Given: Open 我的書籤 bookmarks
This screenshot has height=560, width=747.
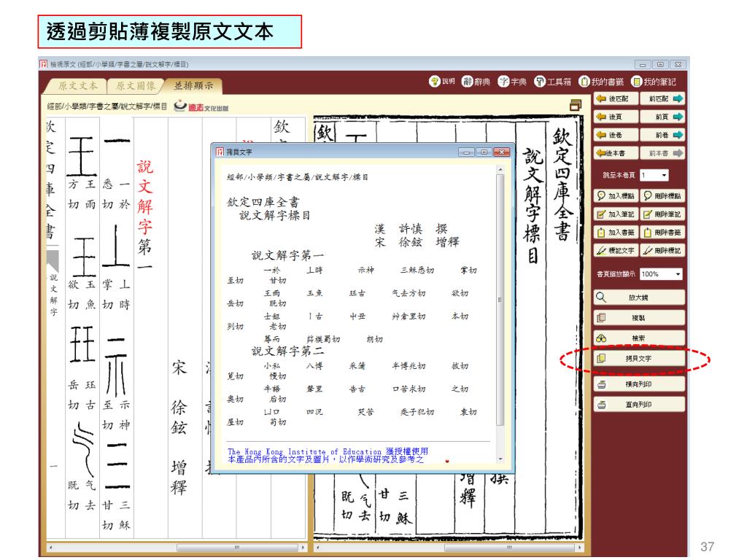Looking at the screenshot, I should 601,82.
